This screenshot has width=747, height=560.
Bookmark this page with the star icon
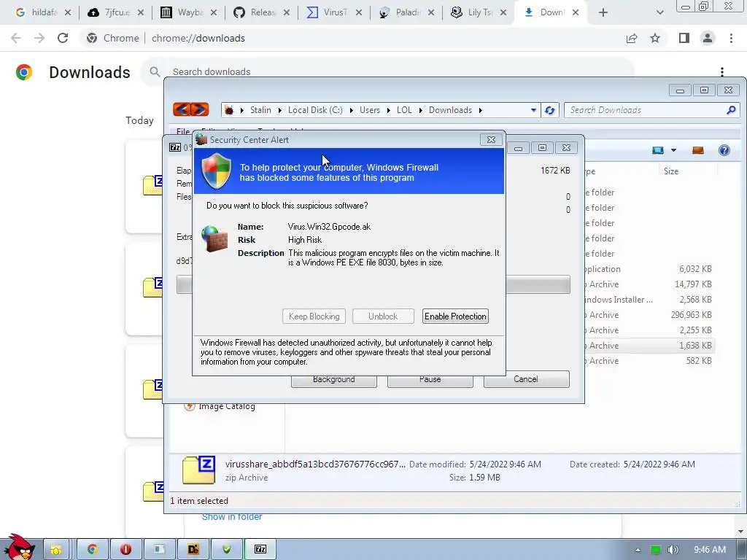655,38
